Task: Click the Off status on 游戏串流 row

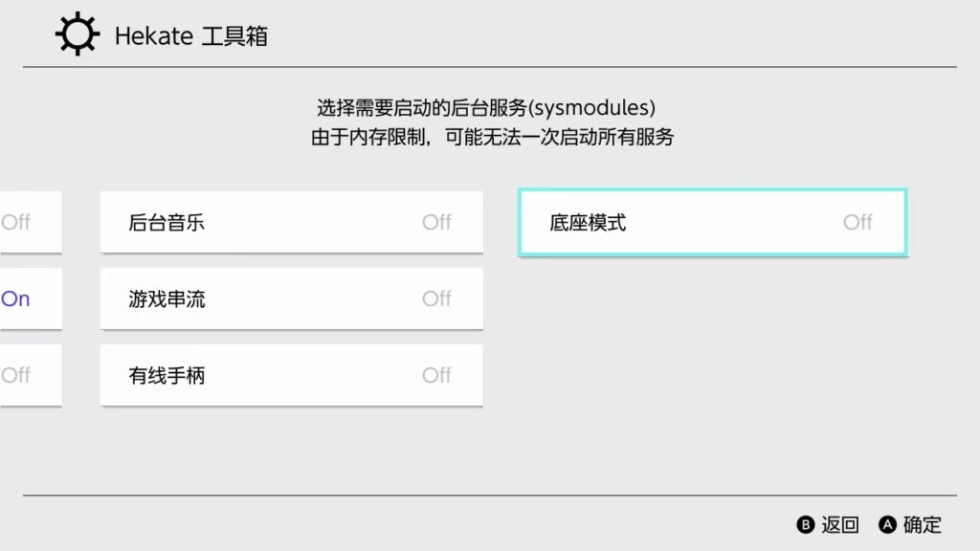Action: pyautogui.click(x=436, y=298)
